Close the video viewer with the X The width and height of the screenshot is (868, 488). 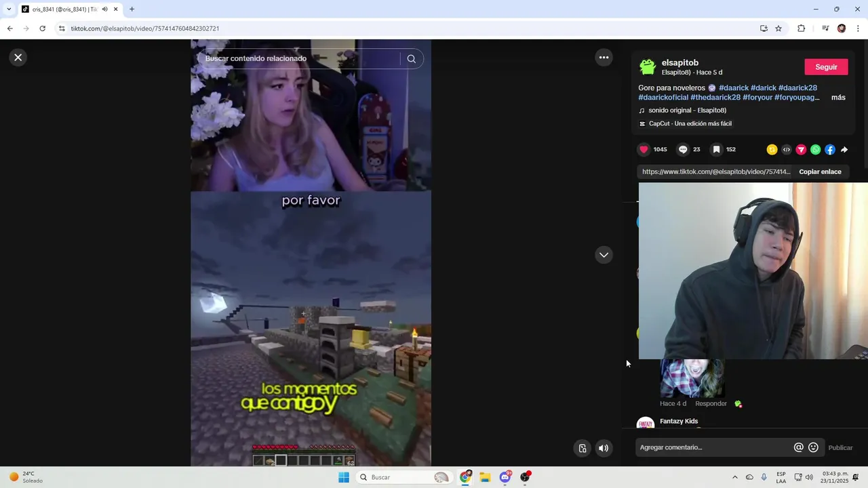pos(18,58)
